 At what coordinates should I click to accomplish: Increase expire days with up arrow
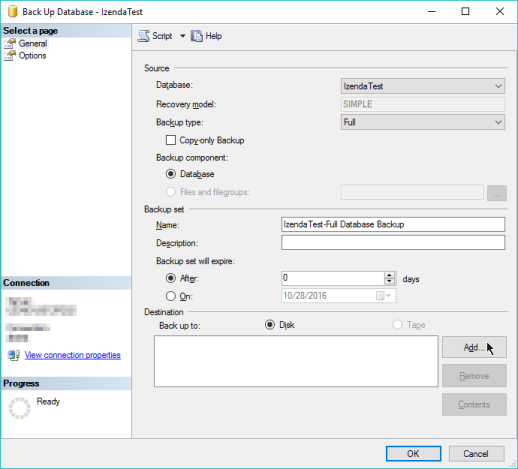click(389, 275)
